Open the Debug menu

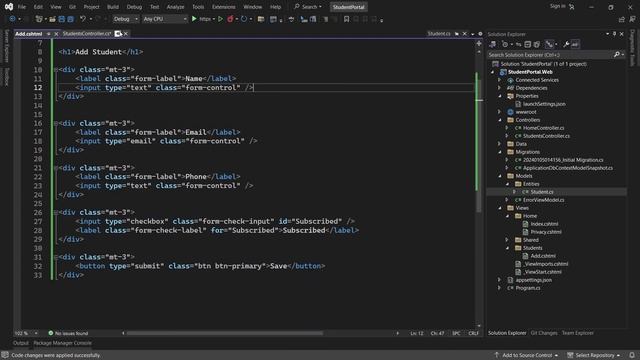(134, 7)
